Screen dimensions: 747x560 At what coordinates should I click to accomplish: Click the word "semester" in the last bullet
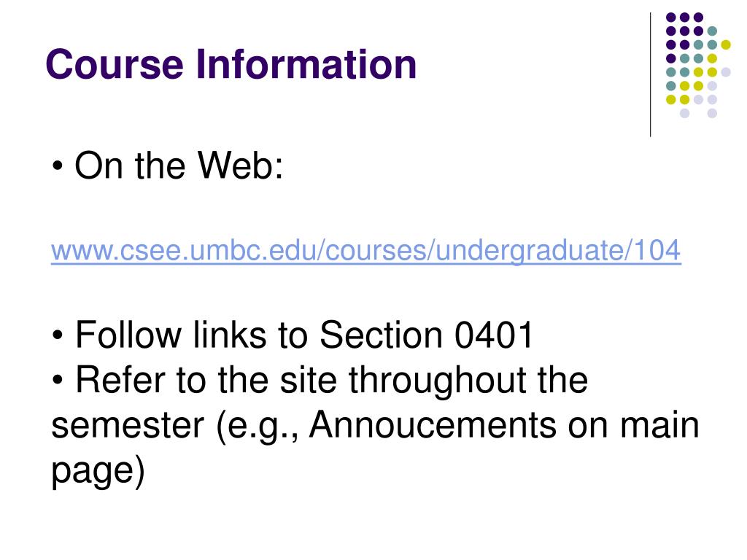[x=128, y=425]
